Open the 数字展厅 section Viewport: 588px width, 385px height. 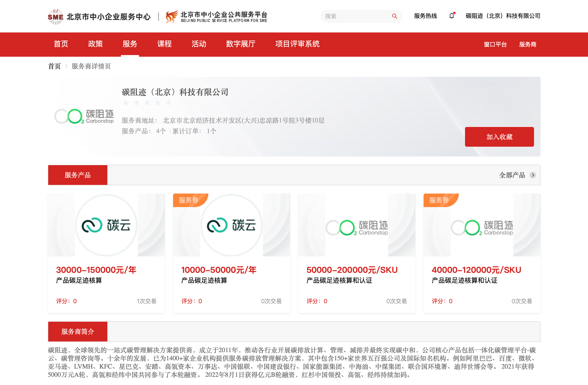click(241, 44)
